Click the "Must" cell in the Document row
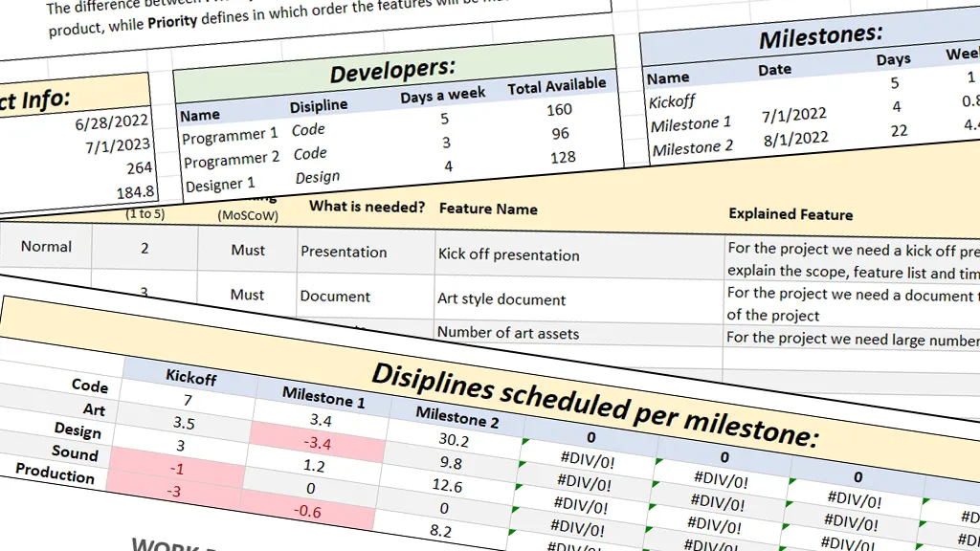The image size is (980, 551). click(248, 295)
